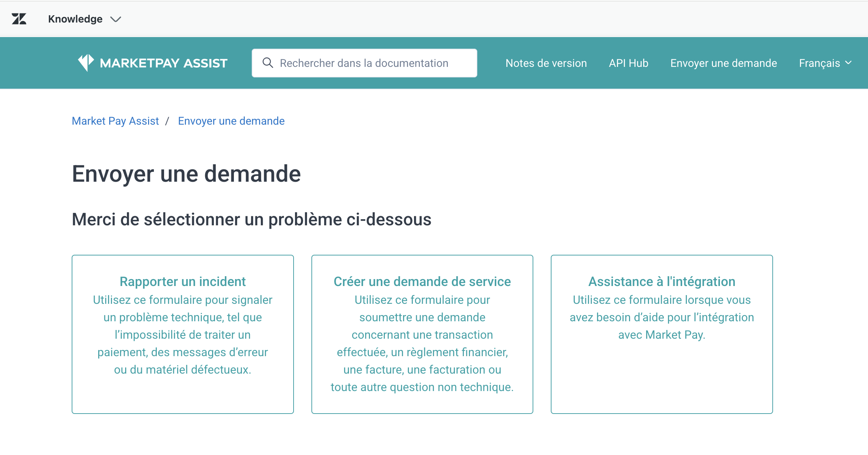The image size is (868, 455).
Task: Click the integration help description mentioning Market Pay
Action: point(662,317)
